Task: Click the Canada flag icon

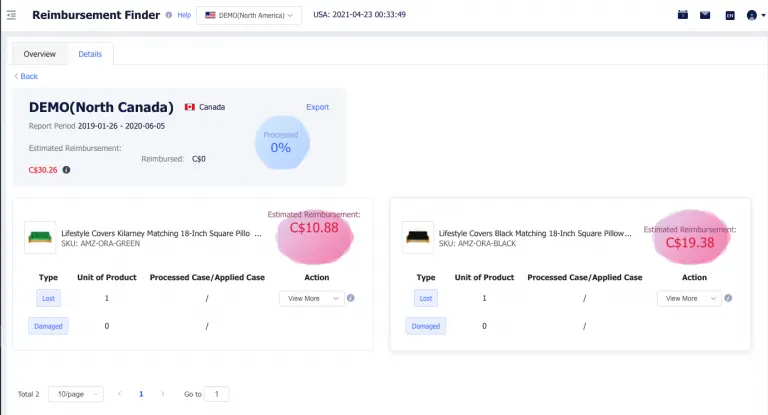Action: pos(190,107)
